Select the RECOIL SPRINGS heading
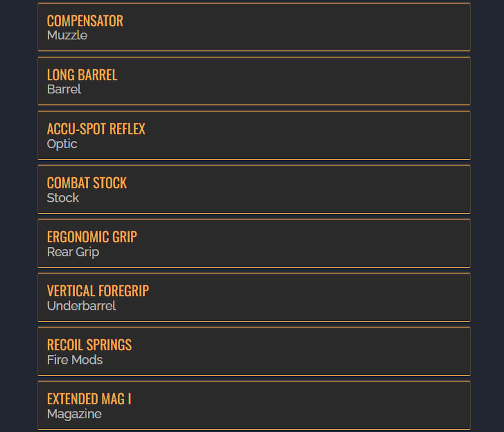Viewport: 504px width, 432px height. pos(89,345)
